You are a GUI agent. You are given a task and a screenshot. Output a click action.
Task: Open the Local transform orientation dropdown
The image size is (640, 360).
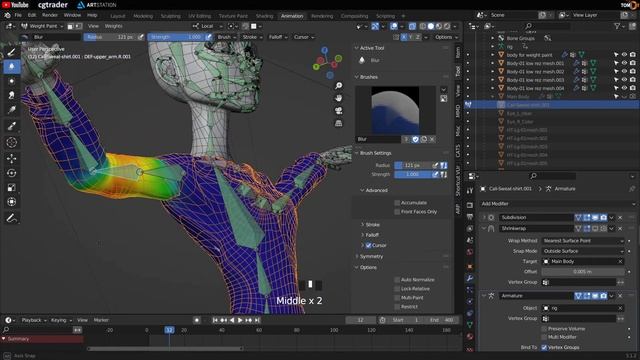(x=208, y=26)
